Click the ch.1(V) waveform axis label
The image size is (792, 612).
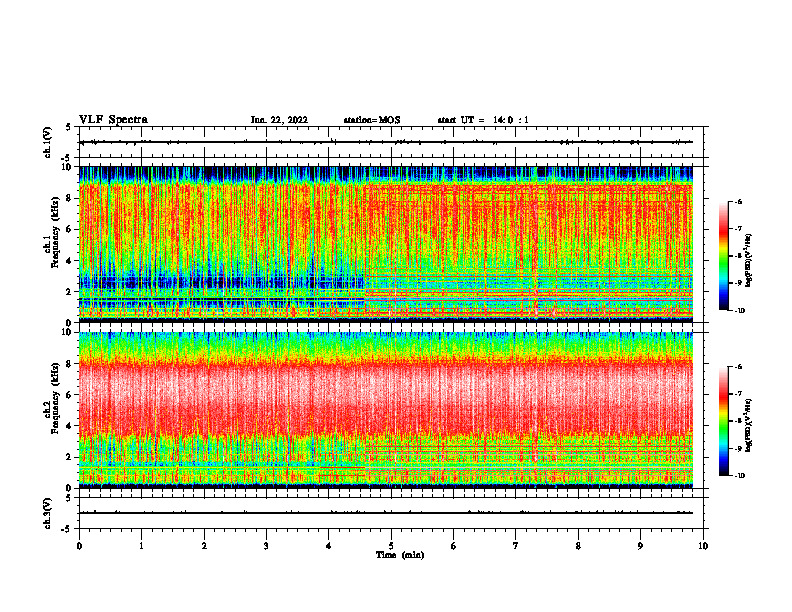coord(47,142)
